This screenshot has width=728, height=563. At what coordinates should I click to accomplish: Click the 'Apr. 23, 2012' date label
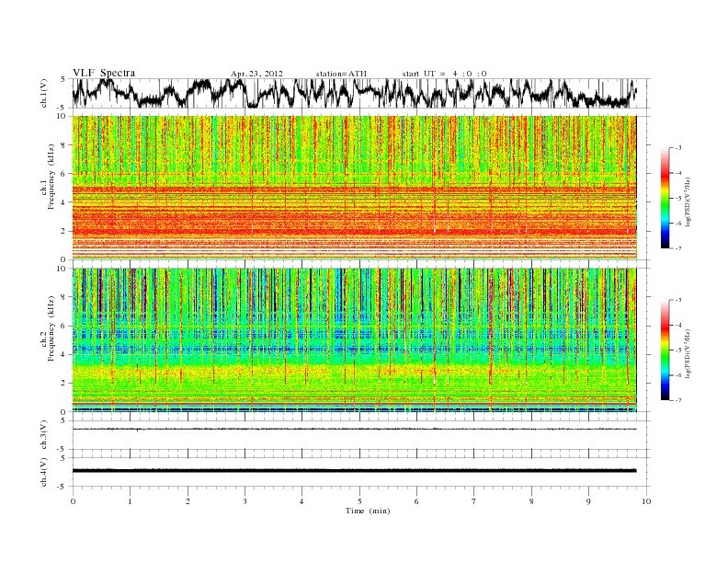point(256,74)
